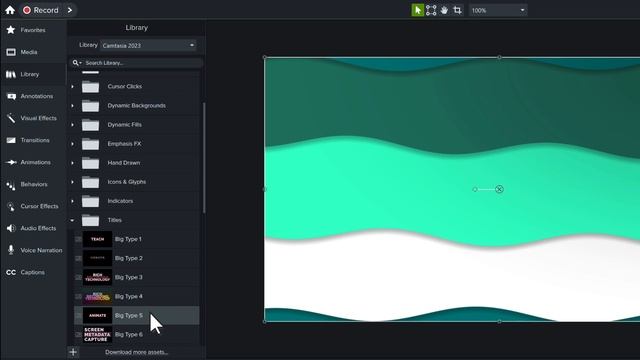Select the Dynamic Backgrounds folder icon
Image resolution: width=640 pixels, height=360 pixels.
click(90, 105)
